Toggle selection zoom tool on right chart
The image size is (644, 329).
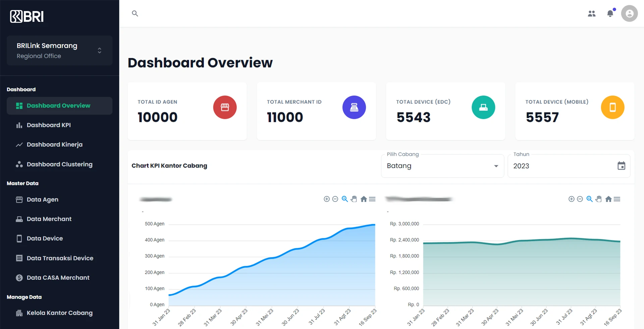click(589, 199)
